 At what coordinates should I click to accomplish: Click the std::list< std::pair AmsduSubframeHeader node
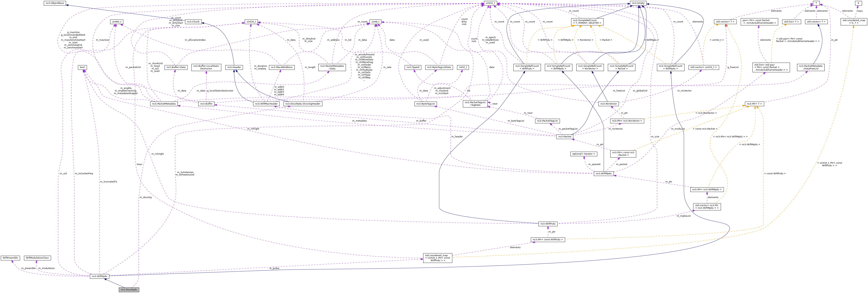[x=771, y=67]
